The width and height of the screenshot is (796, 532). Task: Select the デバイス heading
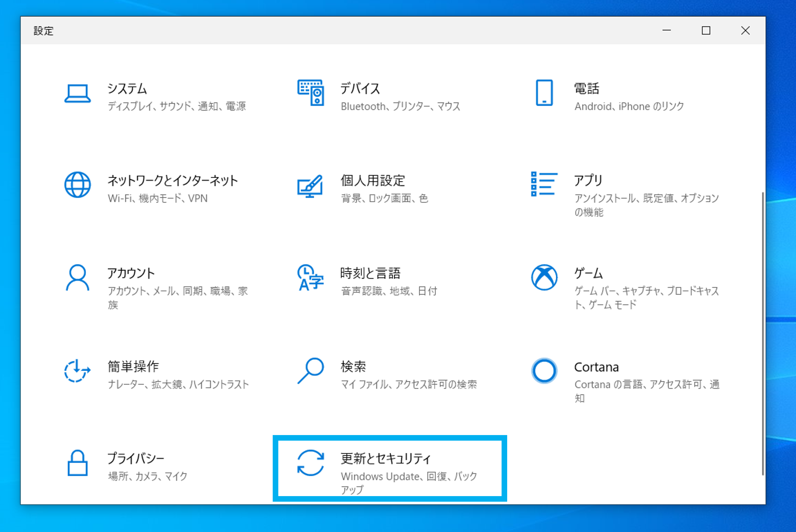(x=360, y=89)
